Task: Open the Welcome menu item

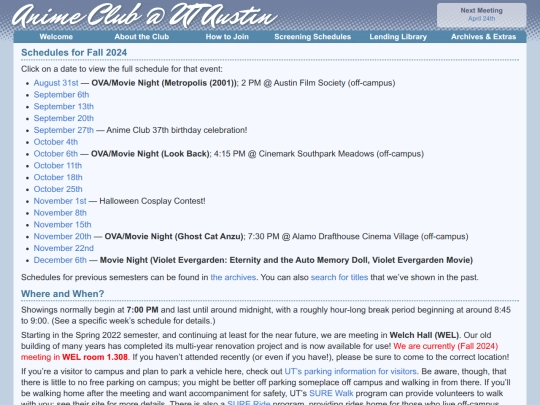Action: (56, 37)
